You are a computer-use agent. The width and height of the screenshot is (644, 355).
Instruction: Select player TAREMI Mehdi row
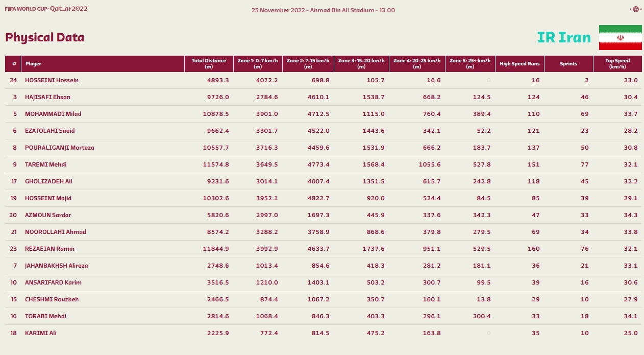click(x=323, y=164)
